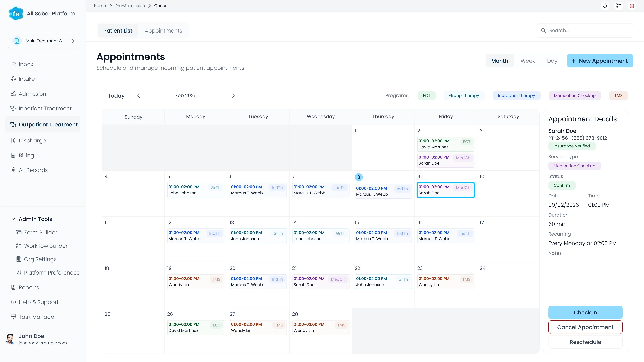Select the Month calendar view

pos(499,61)
